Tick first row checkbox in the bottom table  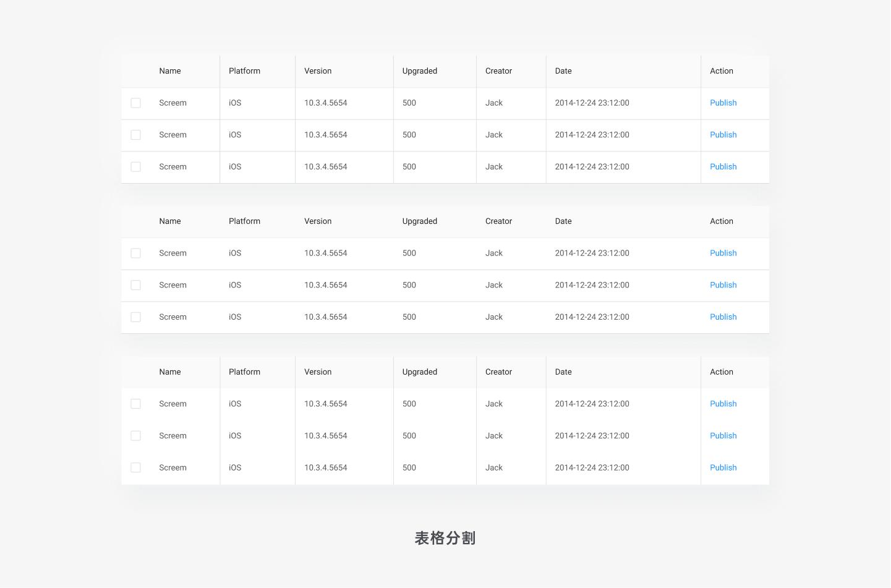click(135, 404)
